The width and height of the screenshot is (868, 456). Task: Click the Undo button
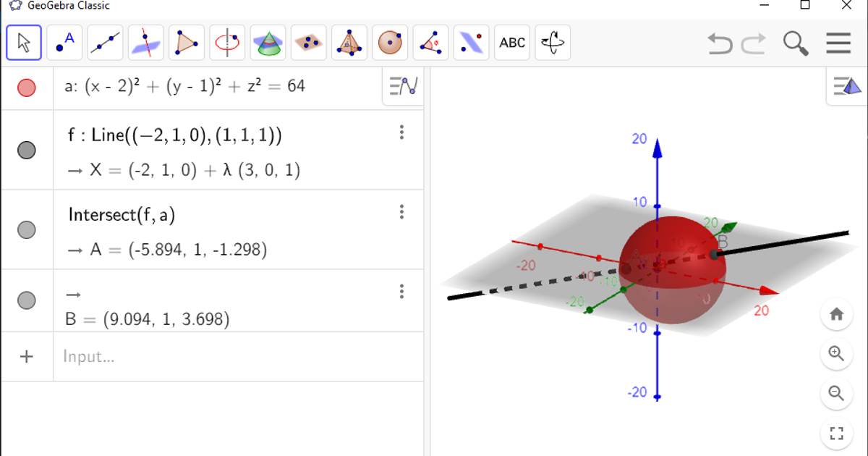720,43
